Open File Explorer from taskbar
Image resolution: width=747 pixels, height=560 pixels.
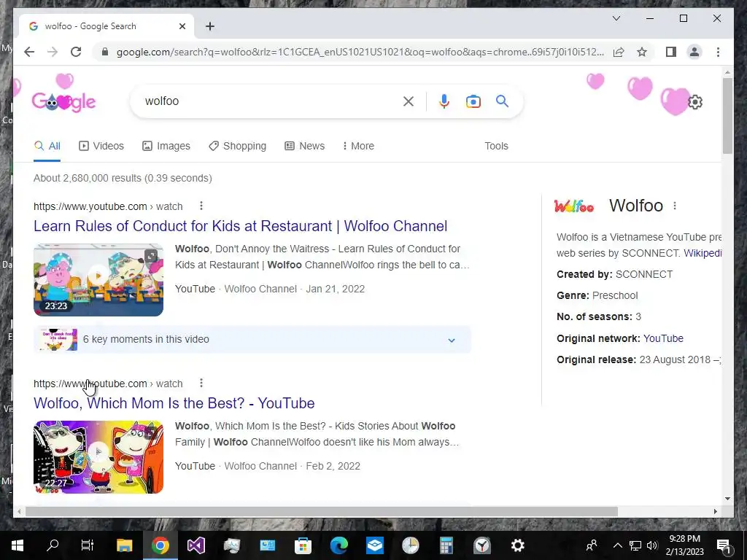click(124, 545)
